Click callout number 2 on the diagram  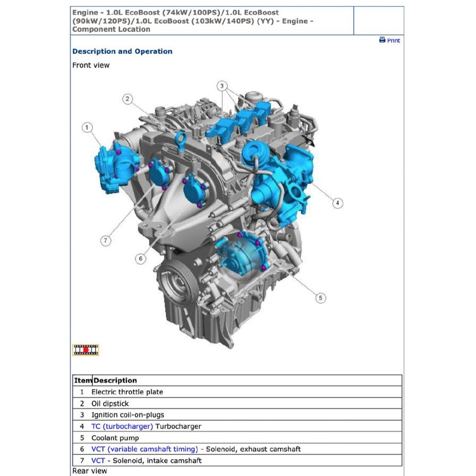[127, 99]
